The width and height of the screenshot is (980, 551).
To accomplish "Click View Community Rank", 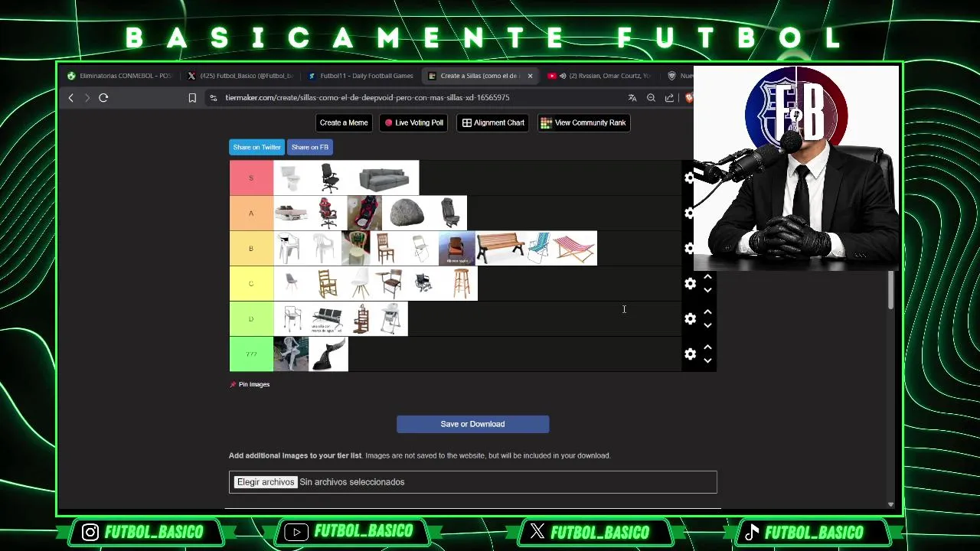I will point(583,122).
